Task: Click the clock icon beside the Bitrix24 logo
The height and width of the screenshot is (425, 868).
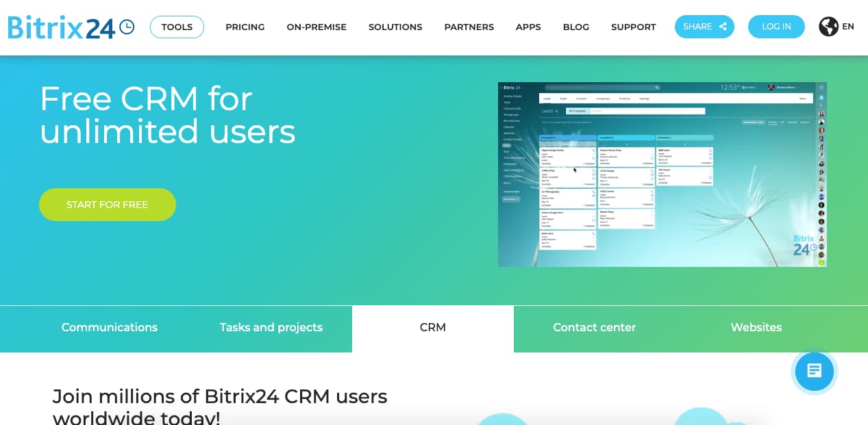Action: (125, 27)
